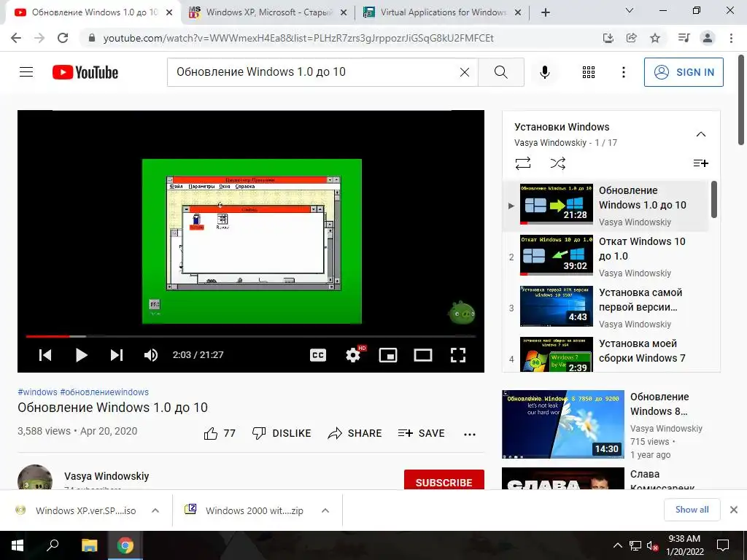Open YouTube settings three-dot menu

pyautogui.click(x=624, y=72)
